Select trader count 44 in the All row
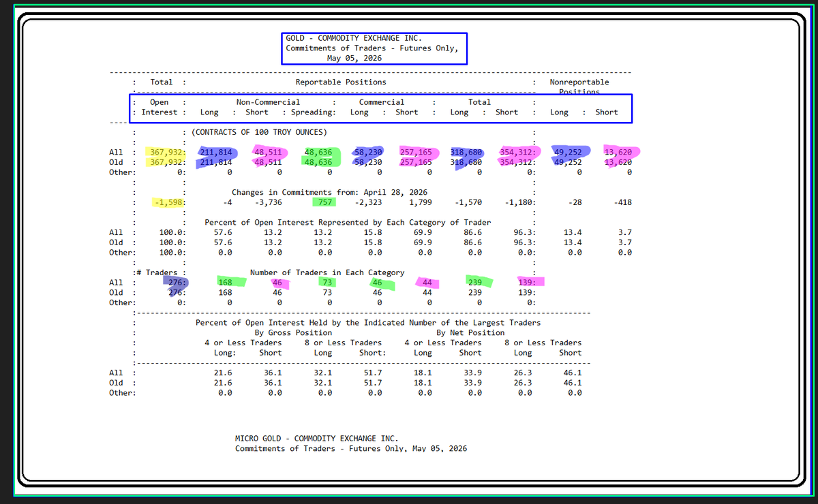 point(427,283)
